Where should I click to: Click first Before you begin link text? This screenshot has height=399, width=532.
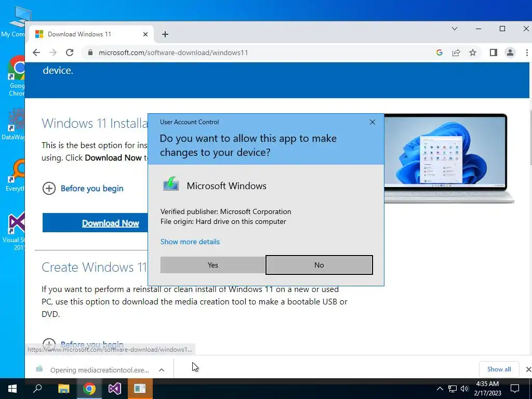[x=92, y=188]
